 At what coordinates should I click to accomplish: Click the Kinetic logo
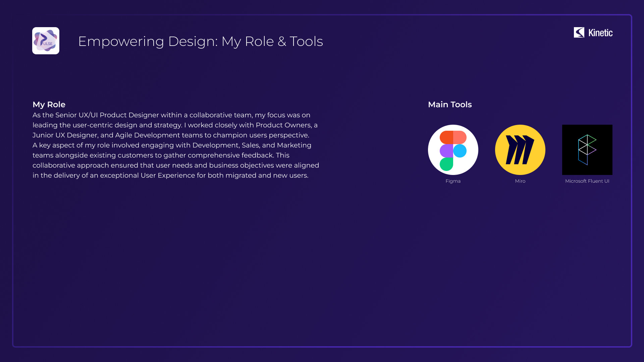pos(593,33)
